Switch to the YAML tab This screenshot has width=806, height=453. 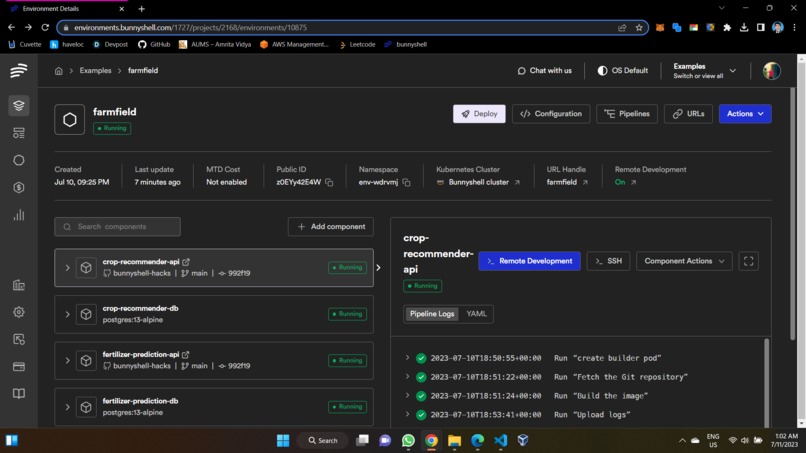tap(476, 314)
